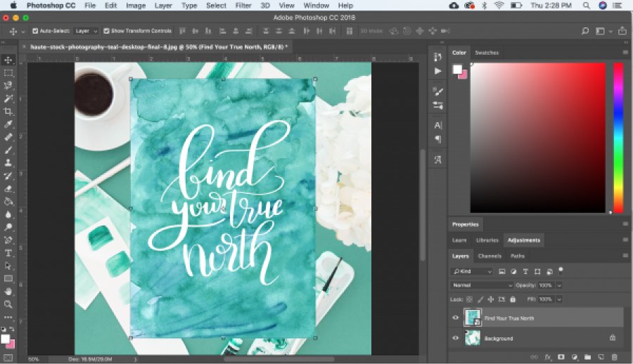Select the Zoom tool
Viewport: 633px width, 364px height.
pos(8,304)
